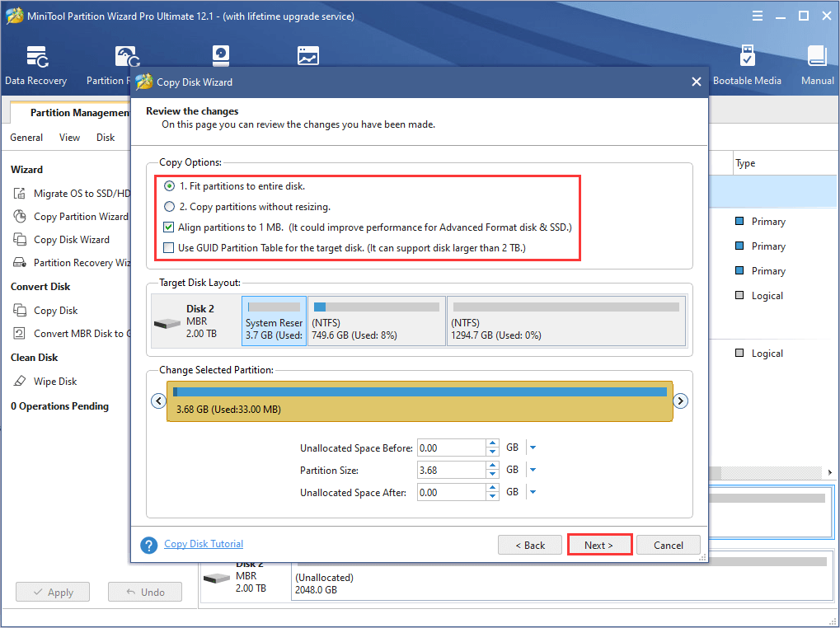Screen dimensions: 840x628
Task: Open the hamburger menu in title bar
Action: pyautogui.click(x=758, y=16)
